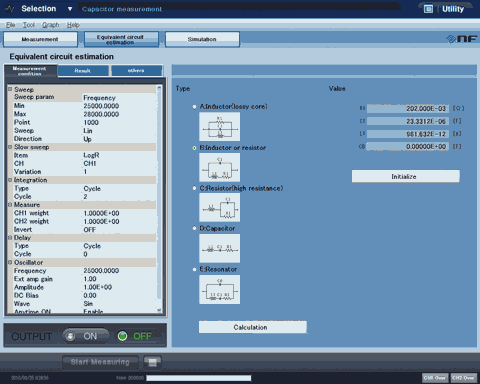This screenshot has height=384, width=480.
Task: Turn output ON
Action: pyautogui.click(x=86, y=336)
